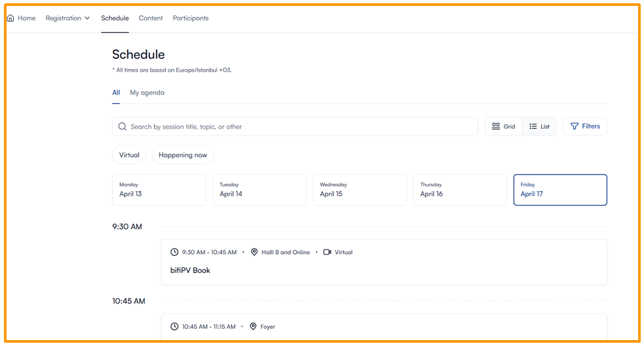
Task: Click the clock icon on bifiPV Book session
Action: coord(175,252)
